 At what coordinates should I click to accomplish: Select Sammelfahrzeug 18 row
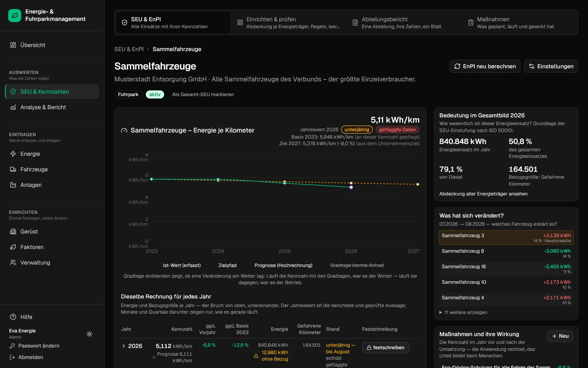(506, 269)
